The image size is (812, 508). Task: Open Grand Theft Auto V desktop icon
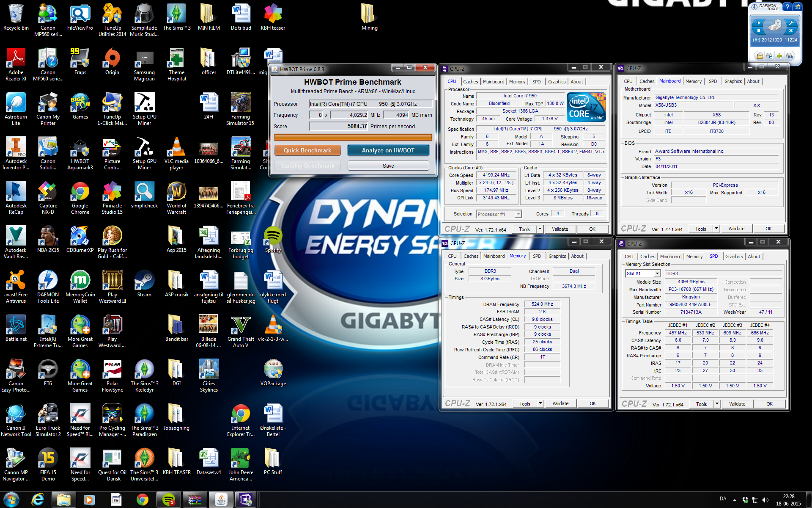coord(241,331)
